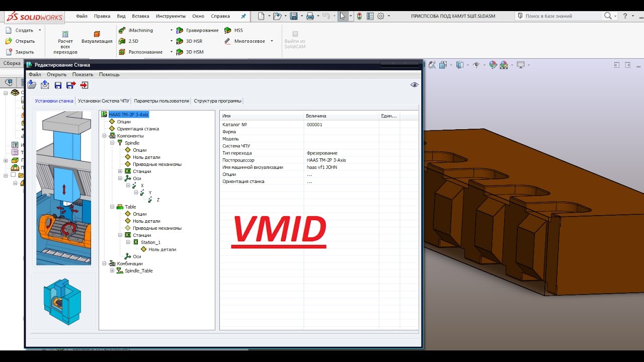Switch to Установки Система ЧПУ tab
The height and width of the screenshot is (362, 644).
pyautogui.click(x=104, y=101)
